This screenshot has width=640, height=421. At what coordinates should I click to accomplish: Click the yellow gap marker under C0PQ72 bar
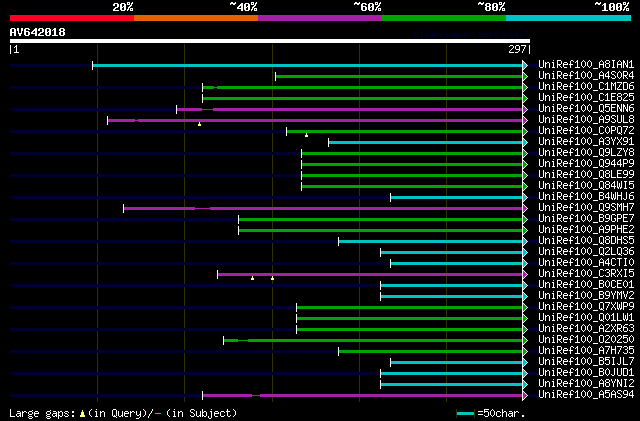tap(306, 135)
